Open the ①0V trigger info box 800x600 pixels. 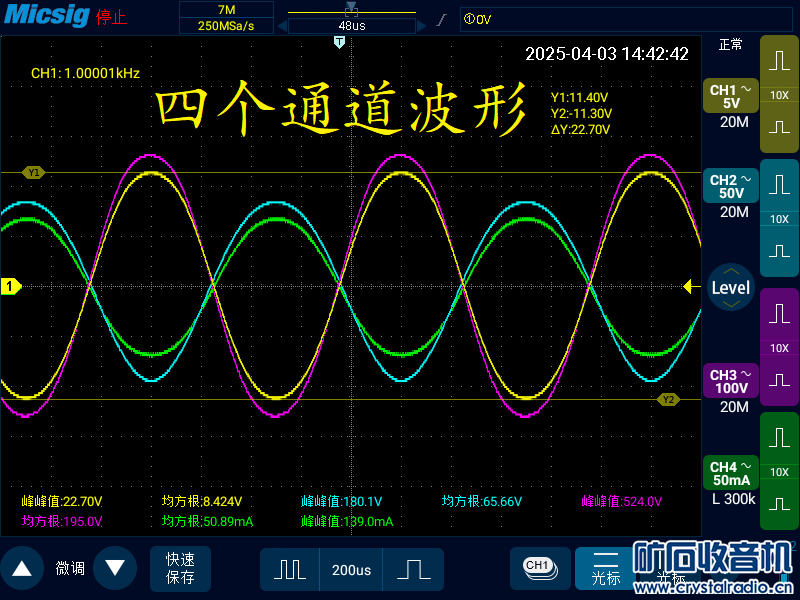[x=626, y=20]
